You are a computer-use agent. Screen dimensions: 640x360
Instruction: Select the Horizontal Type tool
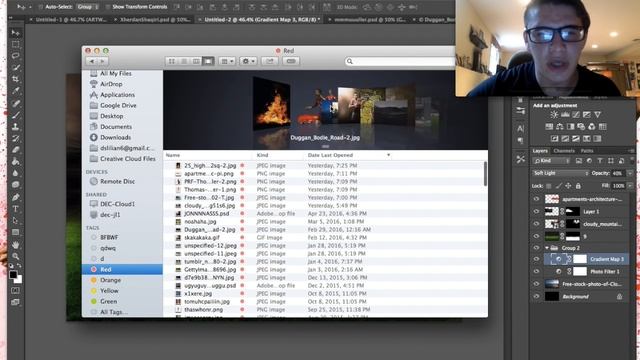tap(16, 209)
